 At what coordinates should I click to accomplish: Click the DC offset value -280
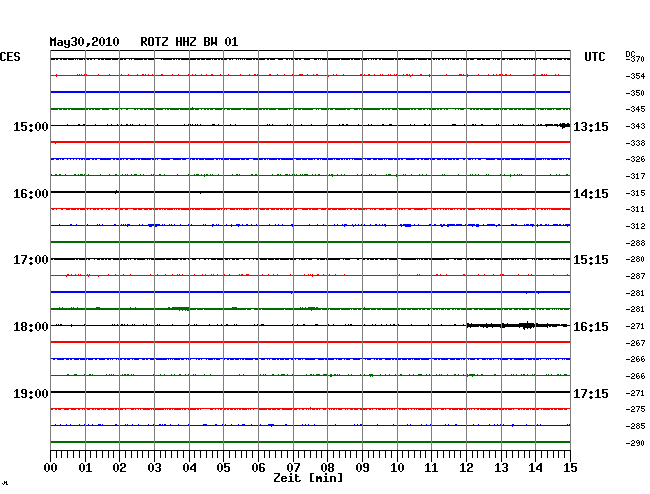[635, 259]
